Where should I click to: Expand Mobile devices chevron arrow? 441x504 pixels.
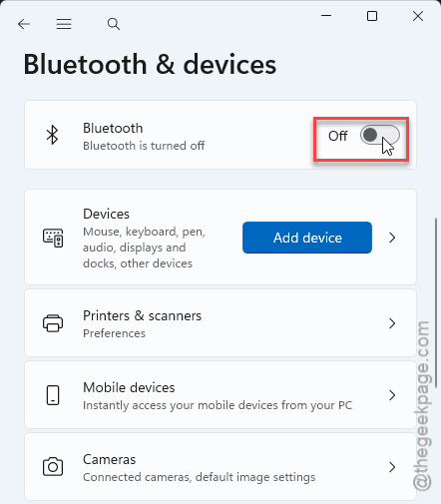click(x=392, y=395)
